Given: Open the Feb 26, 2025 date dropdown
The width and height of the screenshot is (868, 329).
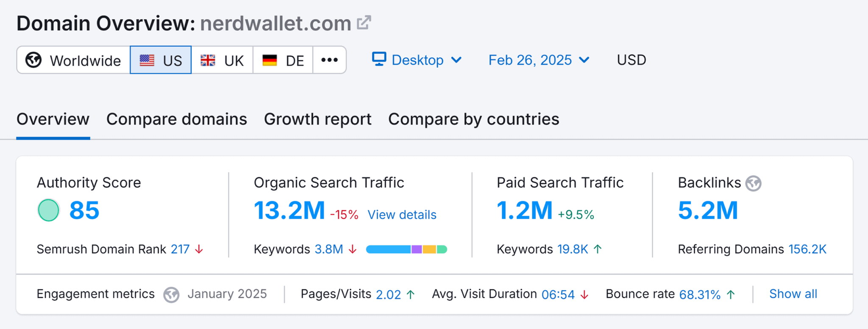Looking at the screenshot, I should click(x=539, y=60).
